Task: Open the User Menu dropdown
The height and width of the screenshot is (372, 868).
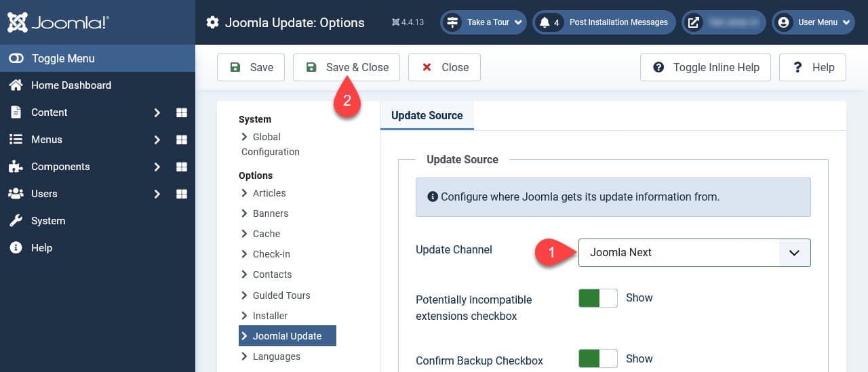Action: (812, 22)
